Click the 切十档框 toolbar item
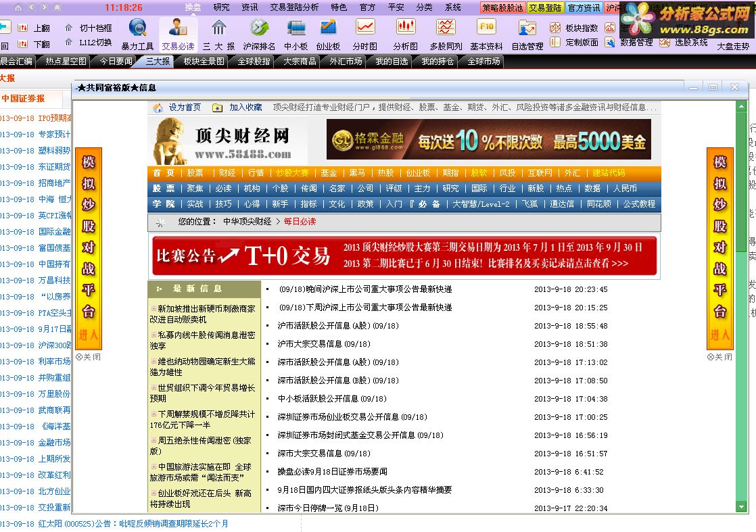This screenshot has width=756, height=532. (x=90, y=28)
